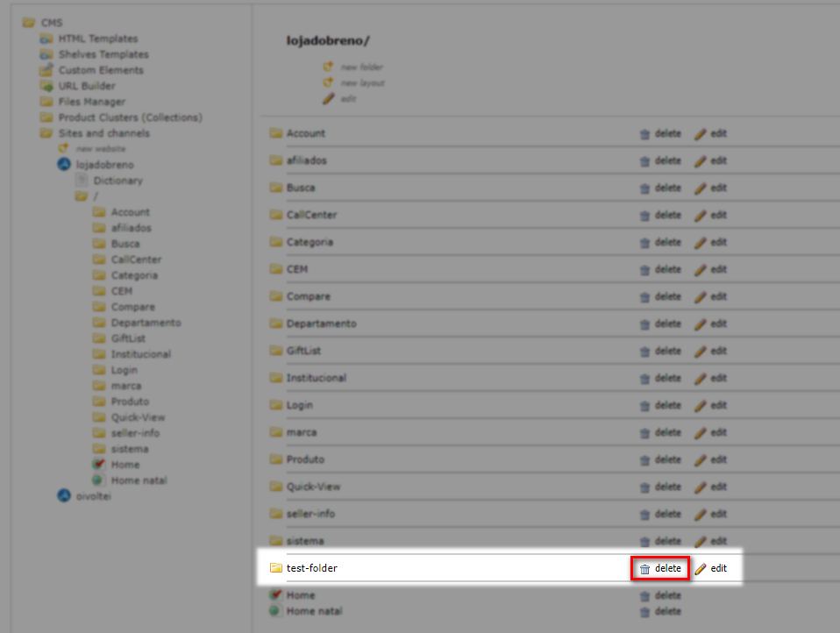Collapse the CMS root folder
Viewport: 840px width, 633px height.
pos(28,23)
